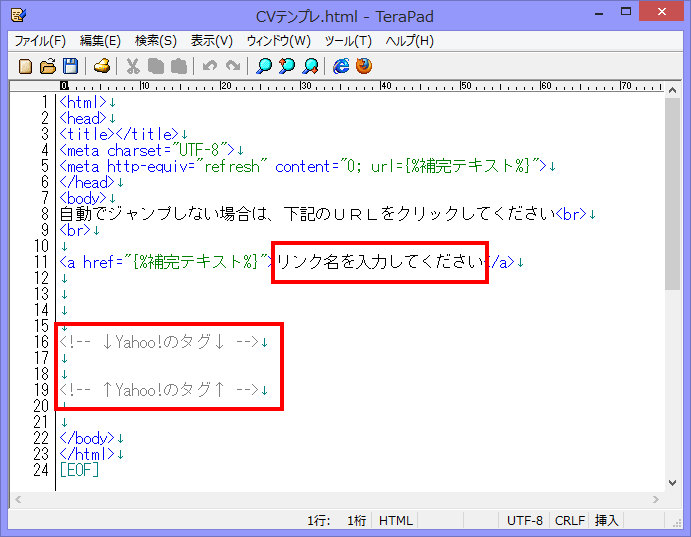The width and height of the screenshot is (691, 537).
Task: Click the vertical scrollbar thumb
Action: pos(672,194)
